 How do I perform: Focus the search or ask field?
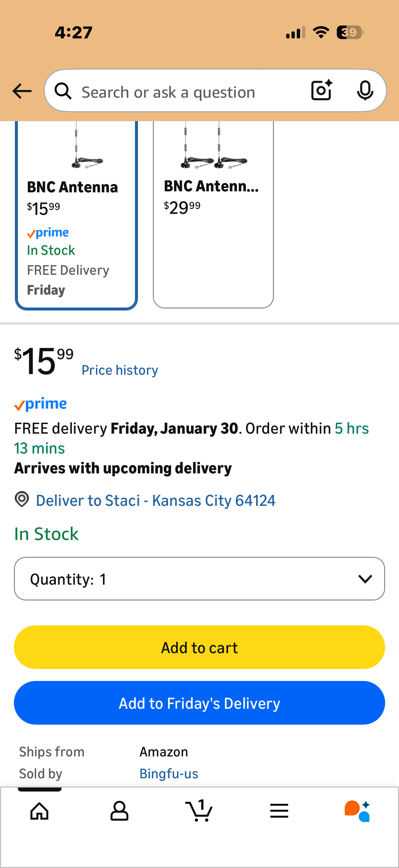tap(189, 92)
